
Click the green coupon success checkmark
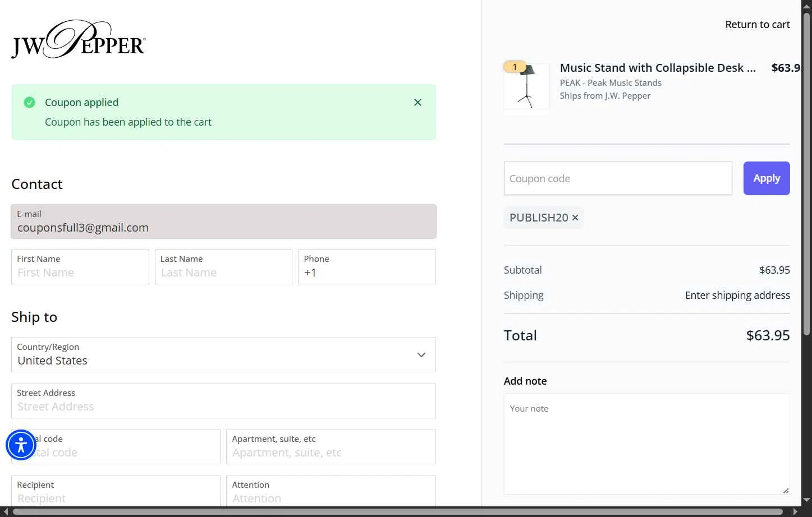[x=29, y=103]
